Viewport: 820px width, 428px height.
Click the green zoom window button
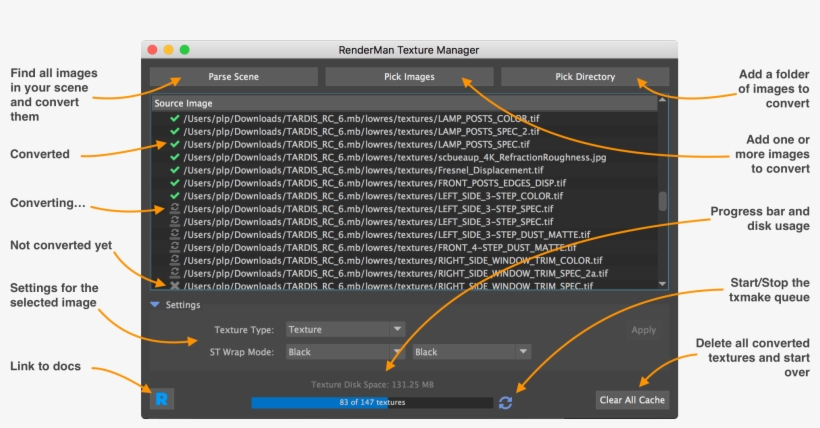(x=185, y=50)
